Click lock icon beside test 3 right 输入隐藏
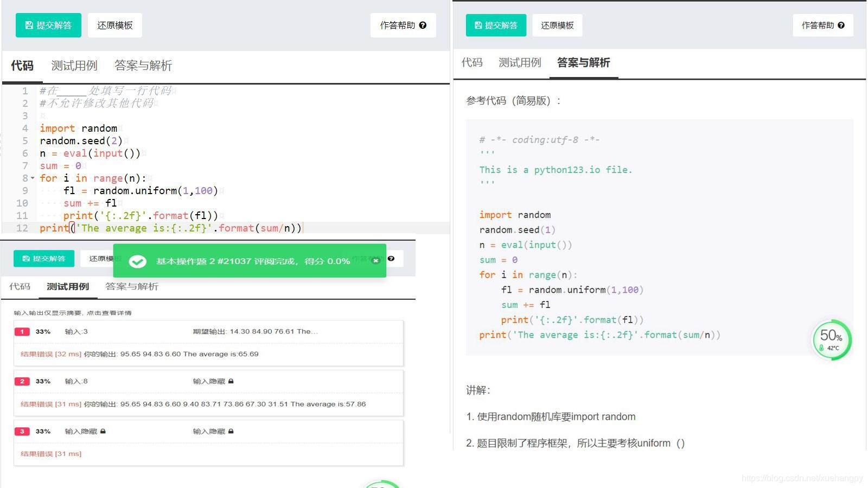The width and height of the screenshot is (868, 488). pos(231,431)
